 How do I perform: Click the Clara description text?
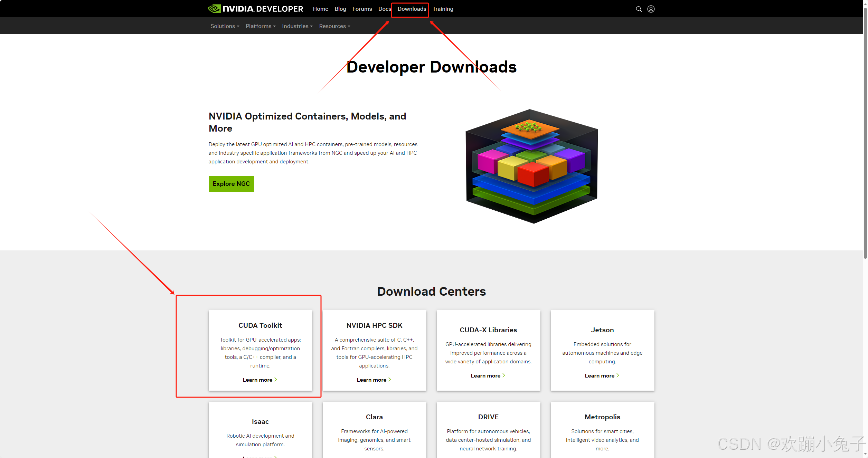(x=374, y=440)
